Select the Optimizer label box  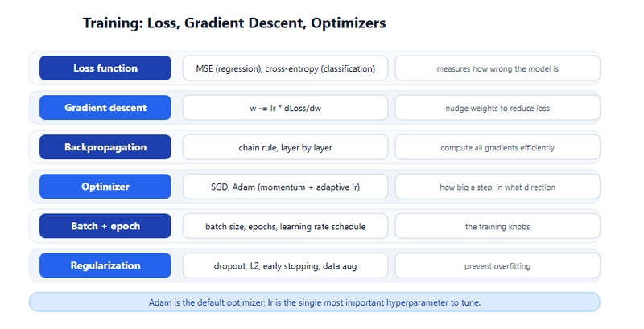pos(105,187)
